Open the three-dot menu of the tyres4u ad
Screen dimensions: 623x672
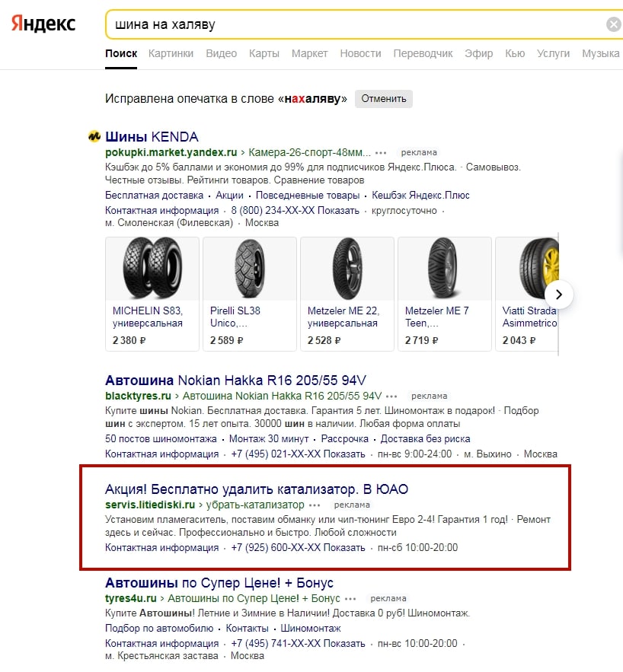[x=350, y=598]
